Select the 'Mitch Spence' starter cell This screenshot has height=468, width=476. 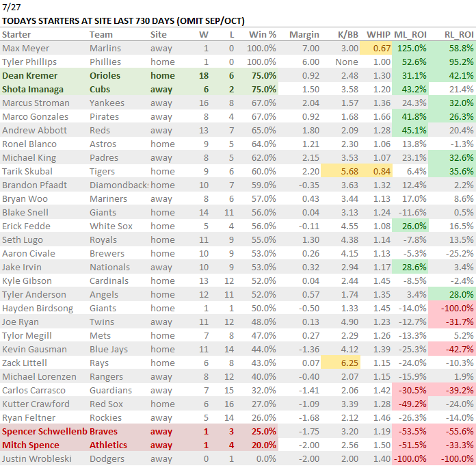pos(31,445)
